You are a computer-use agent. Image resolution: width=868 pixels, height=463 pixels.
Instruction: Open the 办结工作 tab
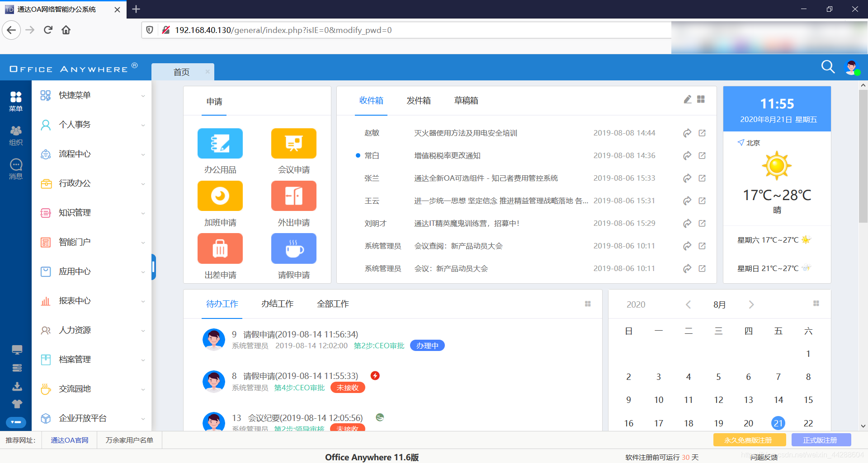[277, 304]
